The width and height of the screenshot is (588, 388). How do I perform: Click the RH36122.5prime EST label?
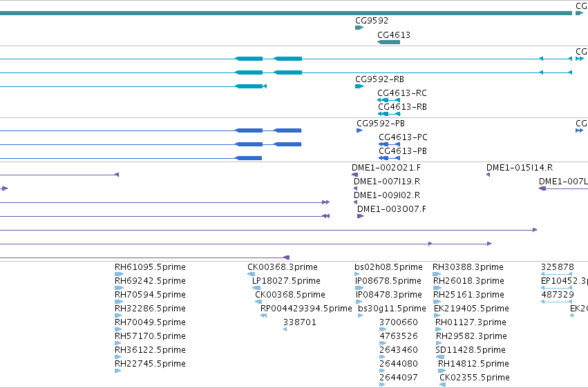150,351
